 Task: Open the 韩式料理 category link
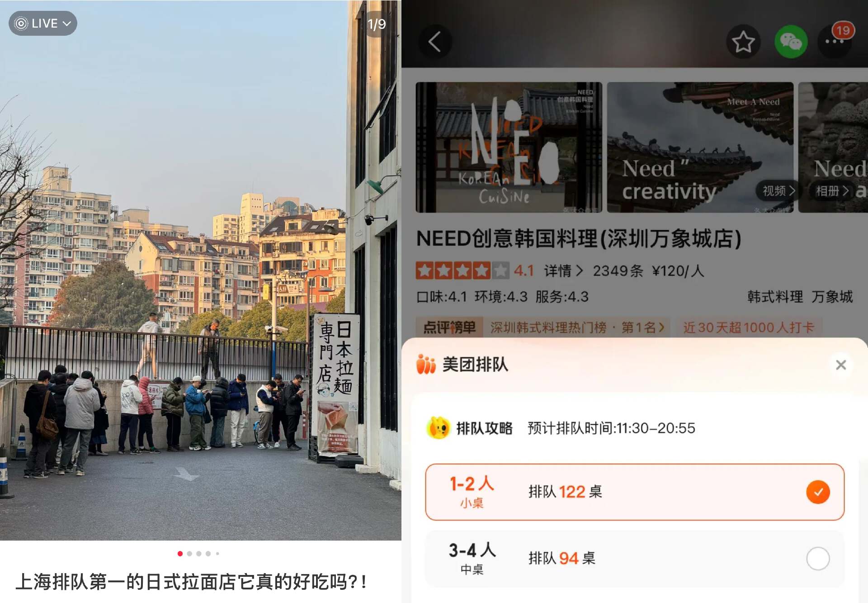775,297
